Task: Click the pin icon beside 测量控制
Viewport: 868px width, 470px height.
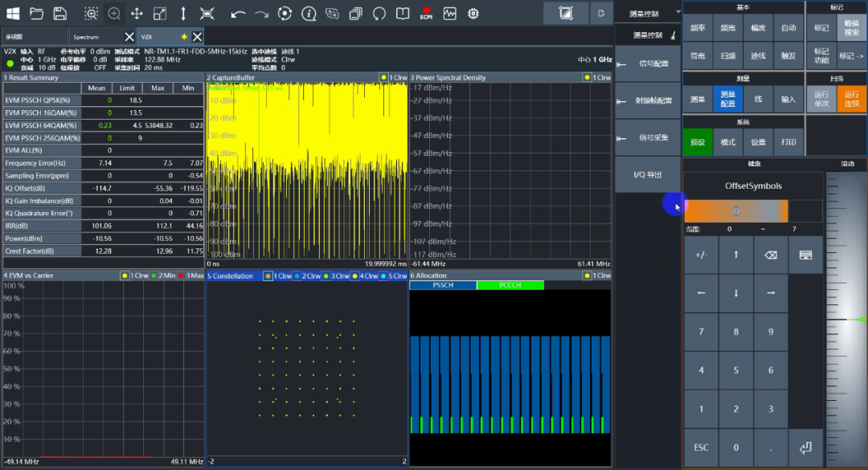Action: coord(674,35)
